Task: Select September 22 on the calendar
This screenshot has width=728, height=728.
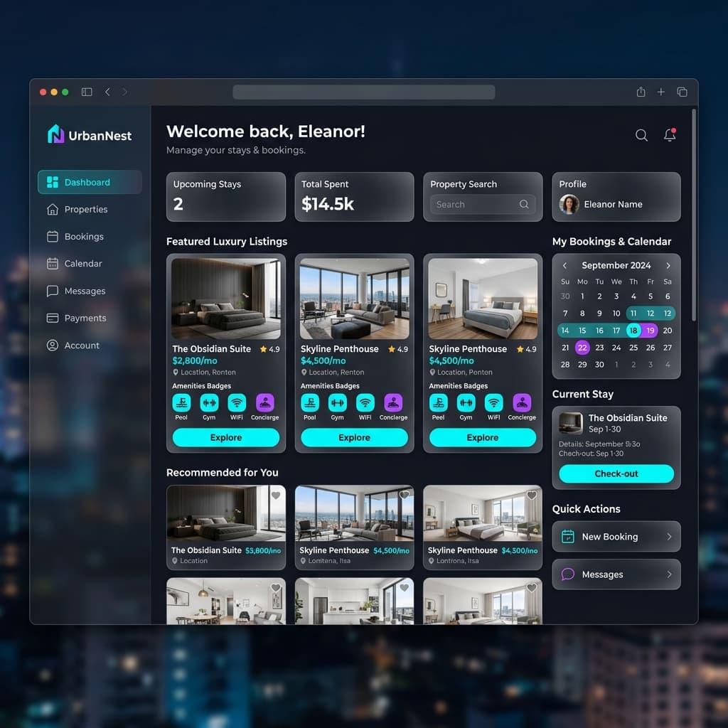Action: tap(582, 347)
